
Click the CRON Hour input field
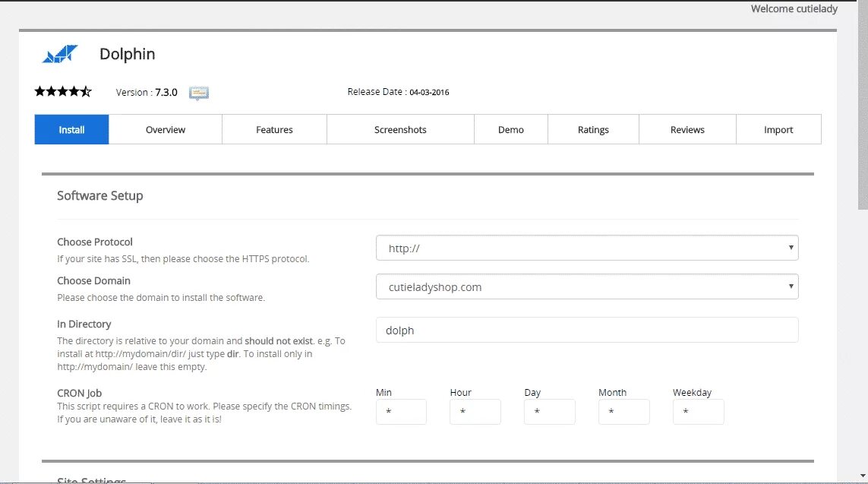point(475,412)
